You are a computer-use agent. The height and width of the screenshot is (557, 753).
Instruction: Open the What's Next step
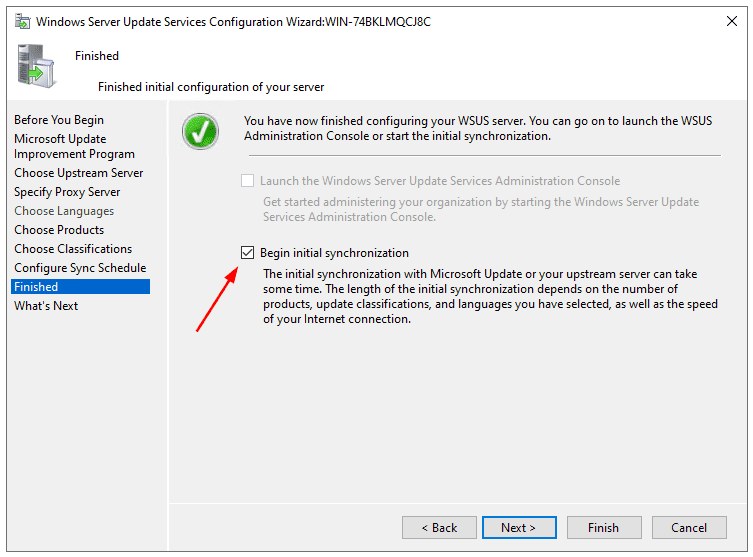(x=46, y=306)
